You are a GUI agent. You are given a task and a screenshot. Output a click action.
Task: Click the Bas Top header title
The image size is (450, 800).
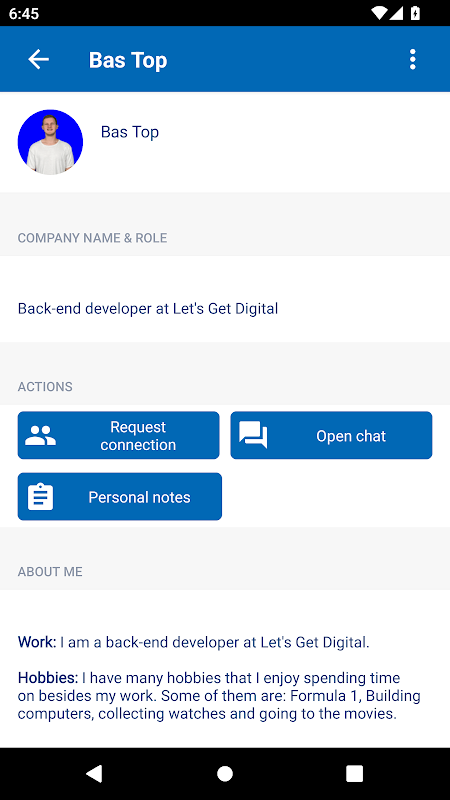coord(128,60)
